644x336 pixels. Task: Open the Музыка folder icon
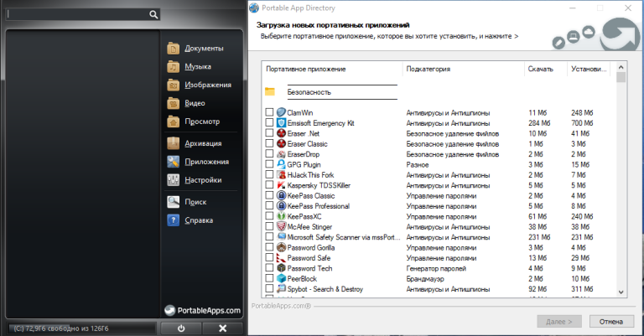click(174, 66)
